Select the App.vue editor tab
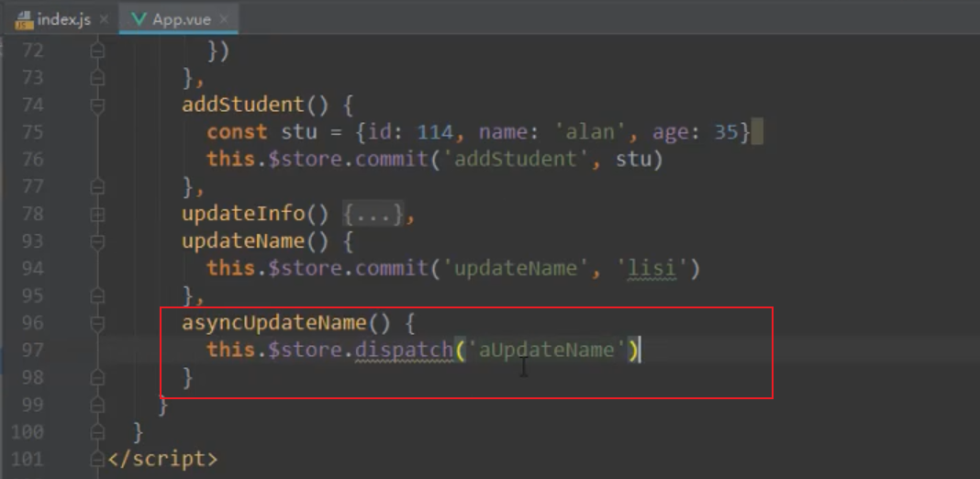 tap(179, 19)
